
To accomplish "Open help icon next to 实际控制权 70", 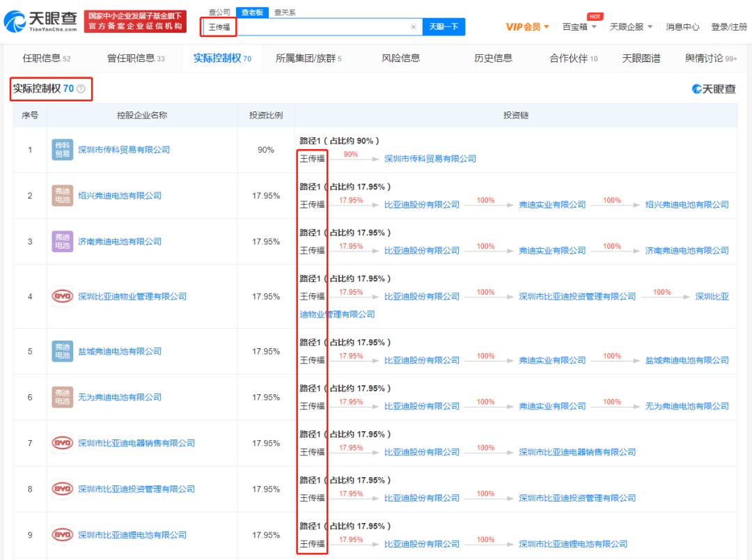I will coord(81,88).
